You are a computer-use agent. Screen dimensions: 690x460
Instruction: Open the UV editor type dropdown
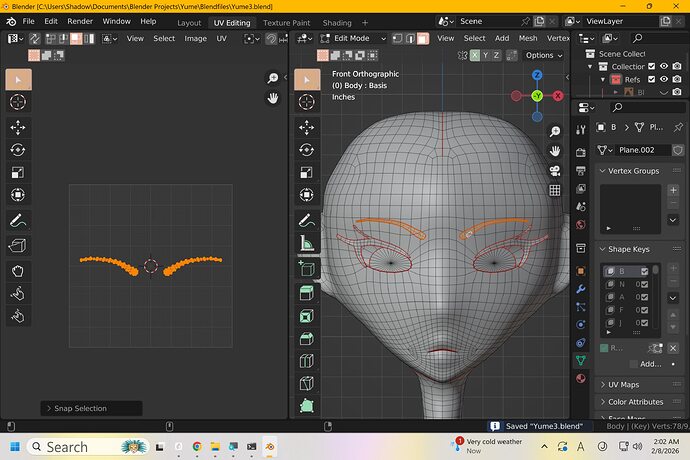click(x=15, y=39)
